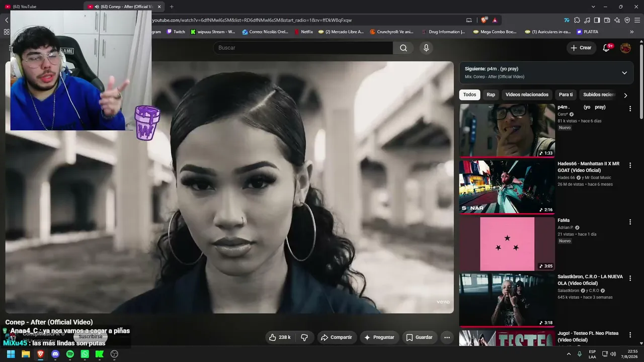This screenshot has height=362, width=644.
Task: Click the Crear button
Action: tap(581, 48)
